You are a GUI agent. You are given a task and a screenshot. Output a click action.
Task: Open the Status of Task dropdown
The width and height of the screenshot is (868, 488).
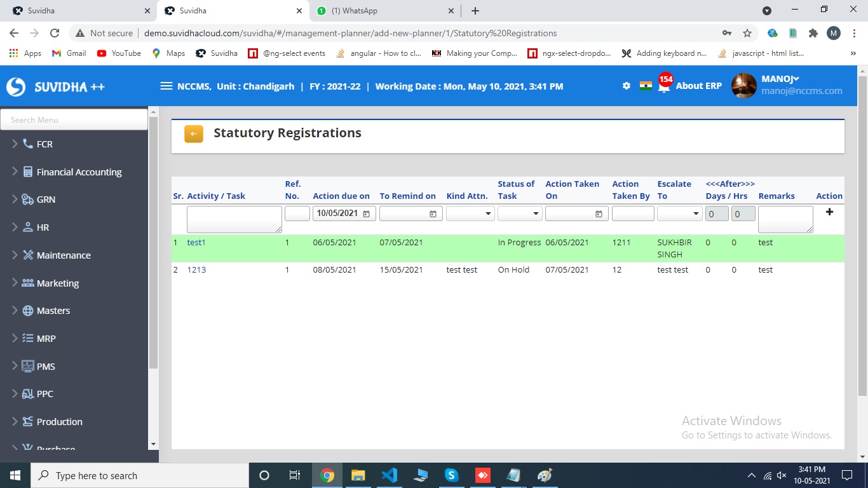(520, 214)
